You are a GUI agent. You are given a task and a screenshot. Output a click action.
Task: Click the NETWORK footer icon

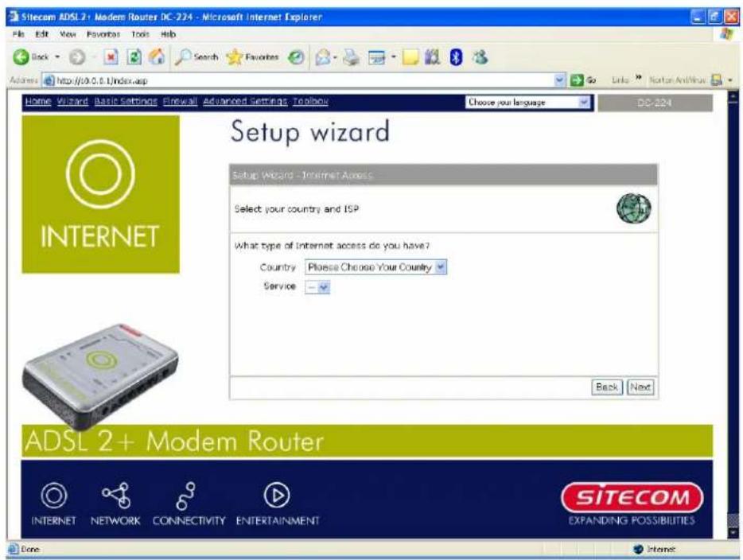click(x=115, y=504)
